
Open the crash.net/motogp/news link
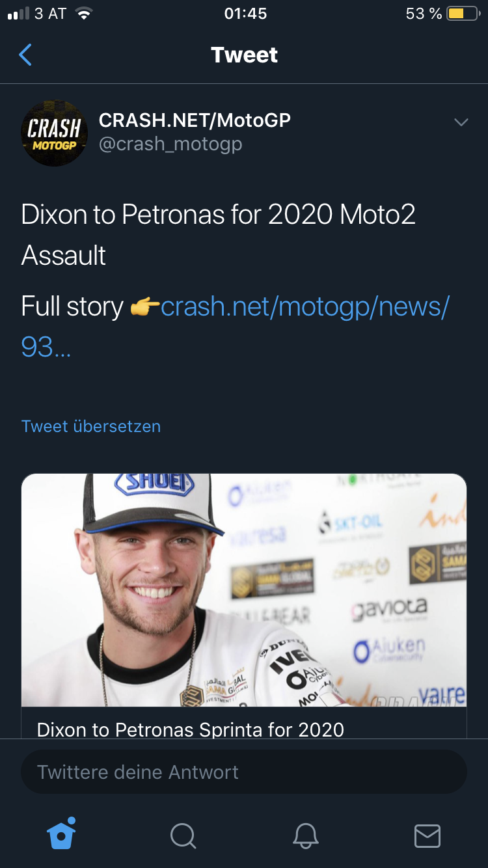304,306
